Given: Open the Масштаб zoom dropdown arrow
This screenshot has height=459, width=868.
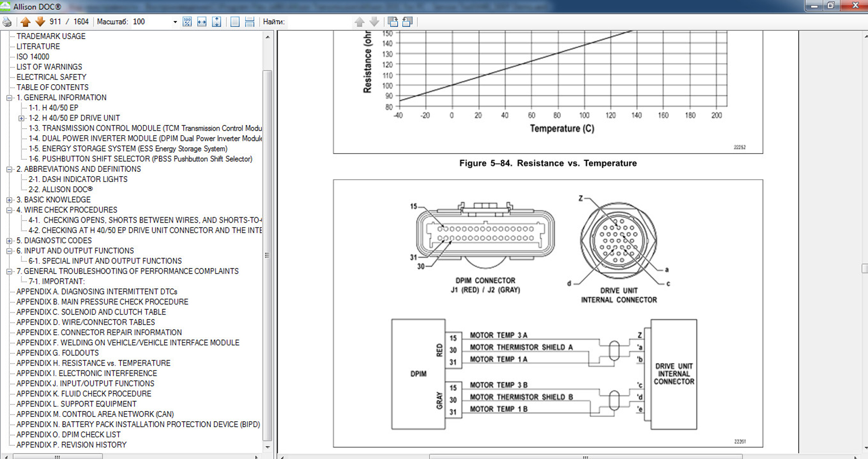Looking at the screenshot, I should [175, 22].
